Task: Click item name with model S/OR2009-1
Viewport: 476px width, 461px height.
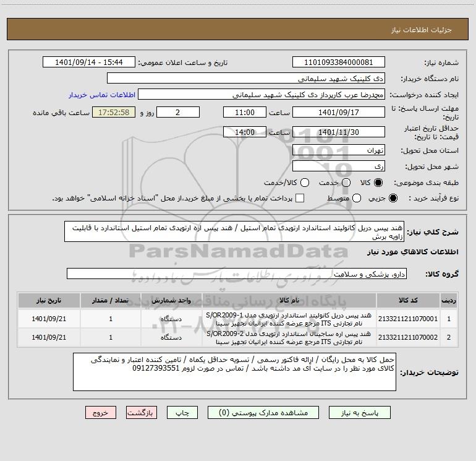Action: pos(289,319)
